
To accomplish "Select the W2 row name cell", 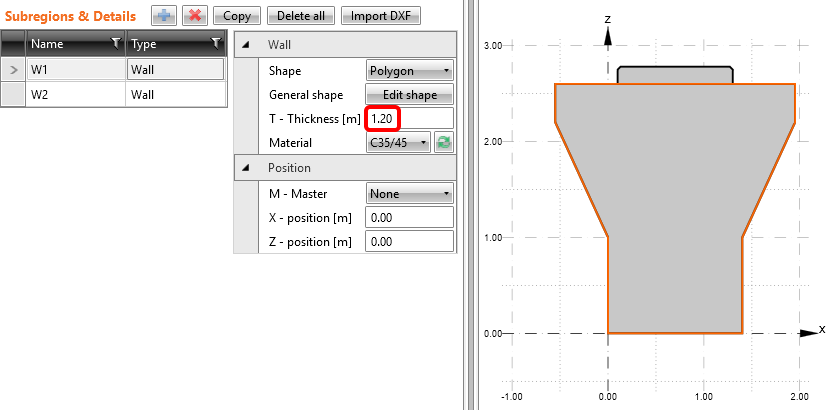I will [76, 95].
